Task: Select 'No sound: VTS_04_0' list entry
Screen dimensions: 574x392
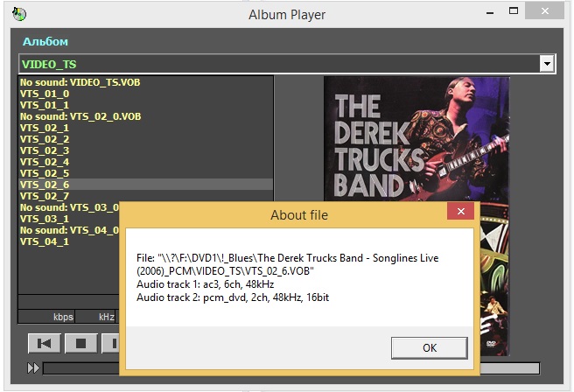Action: (69, 230)
